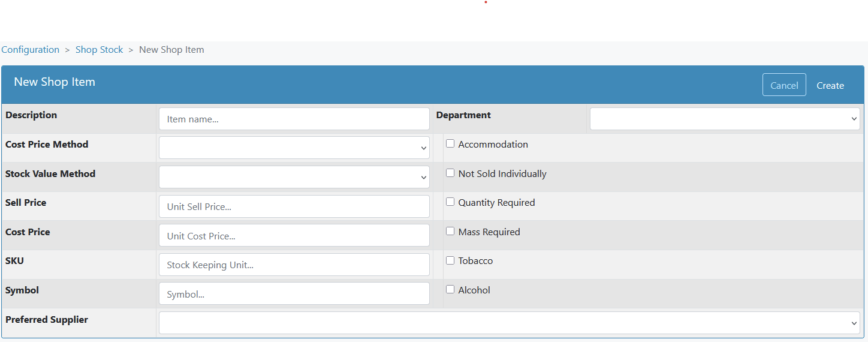Click the Cost Price Method label
Viewport: 868px width, 342px height.
(x=47, y=145)
